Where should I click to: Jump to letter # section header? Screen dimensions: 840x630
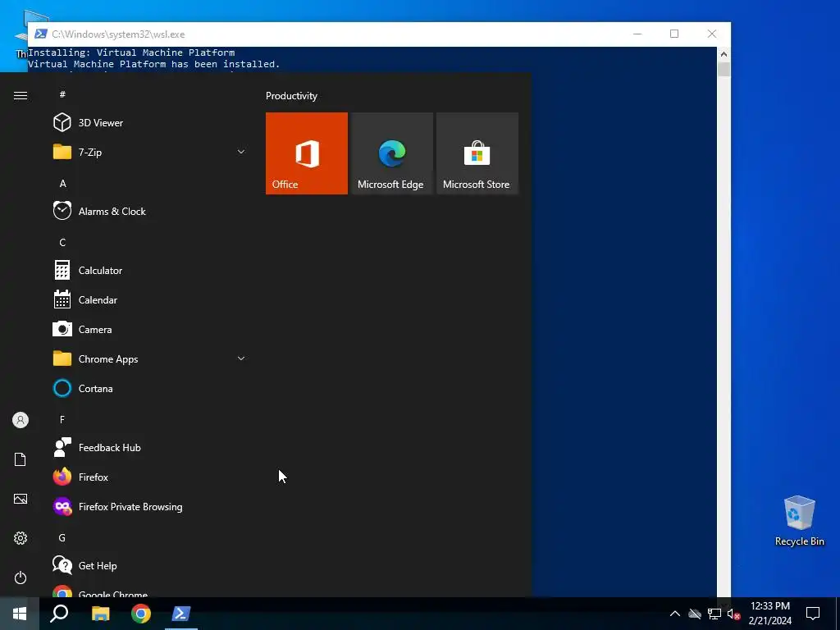[x=62, y=94]
